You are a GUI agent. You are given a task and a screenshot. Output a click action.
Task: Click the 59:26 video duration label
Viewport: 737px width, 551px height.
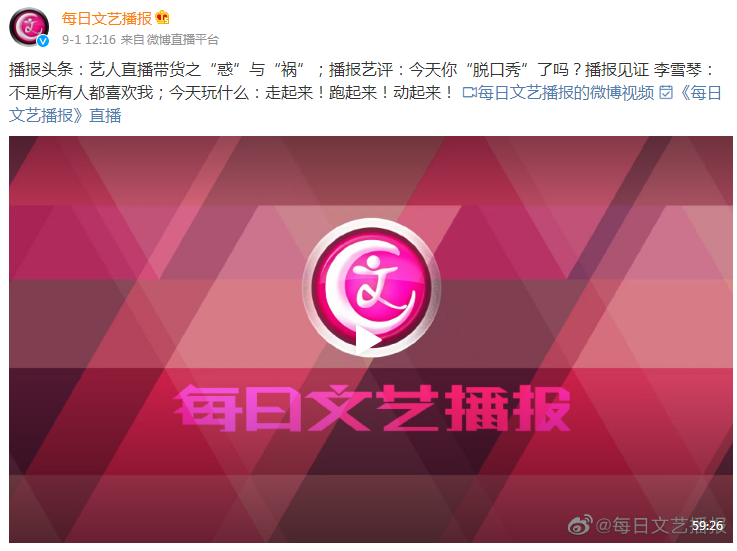[707, 526]
